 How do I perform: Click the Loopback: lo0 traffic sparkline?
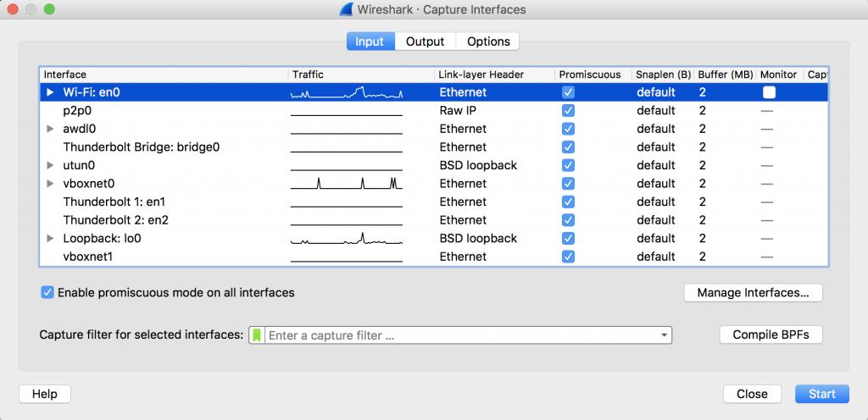347,239
